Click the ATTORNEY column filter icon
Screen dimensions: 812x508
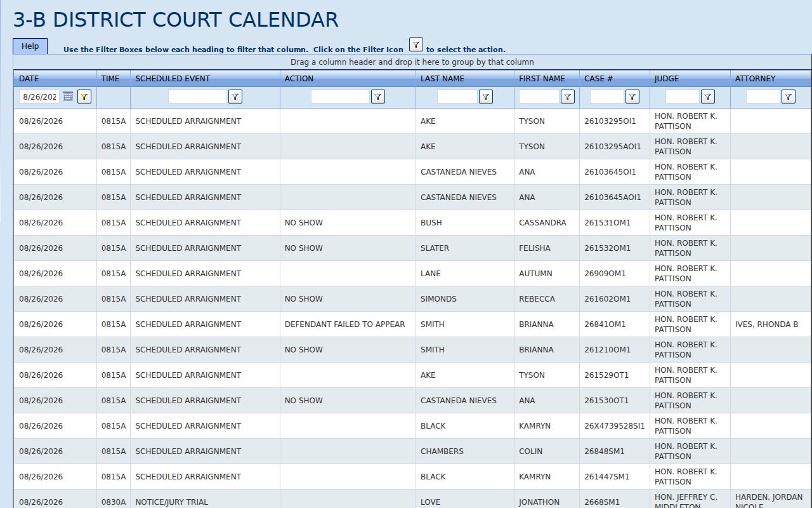(788, 97)
